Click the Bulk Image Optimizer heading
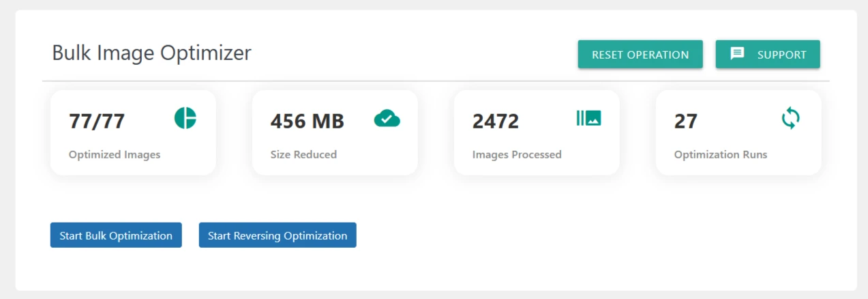This screenshot has height=299, width=868. (151, 53)
